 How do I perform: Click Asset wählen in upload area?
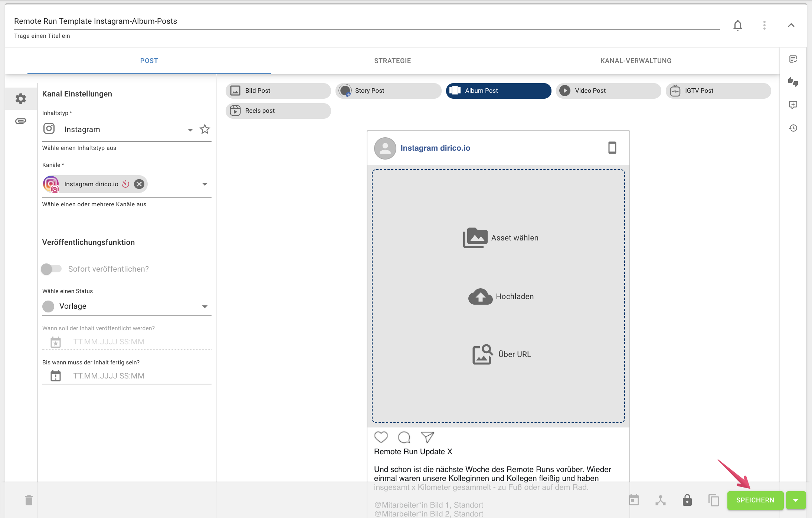pos(500,238)
